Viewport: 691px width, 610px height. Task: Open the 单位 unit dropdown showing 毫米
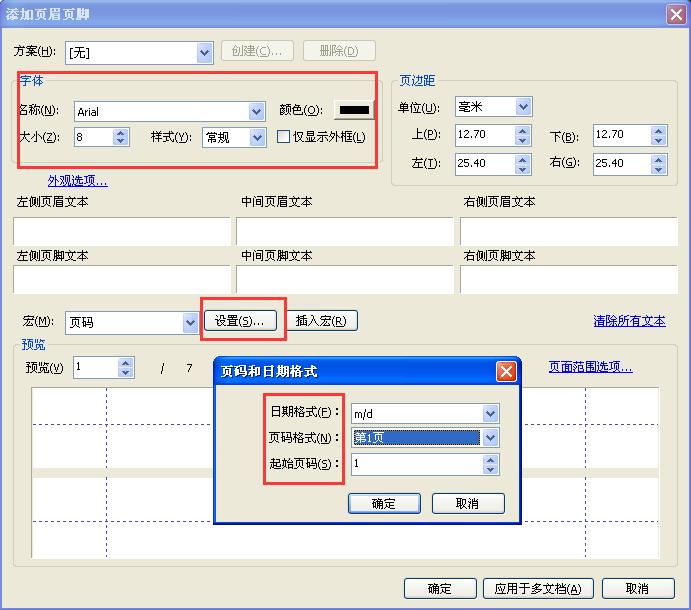point(523,107)
